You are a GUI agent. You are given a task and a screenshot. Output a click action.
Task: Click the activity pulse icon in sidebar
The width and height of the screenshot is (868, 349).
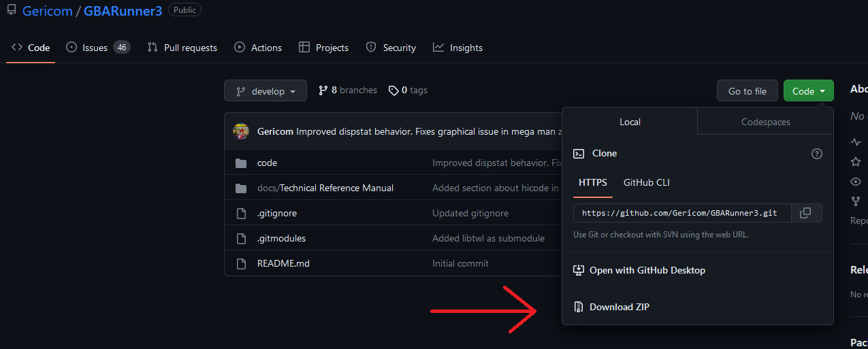[856, 142]
